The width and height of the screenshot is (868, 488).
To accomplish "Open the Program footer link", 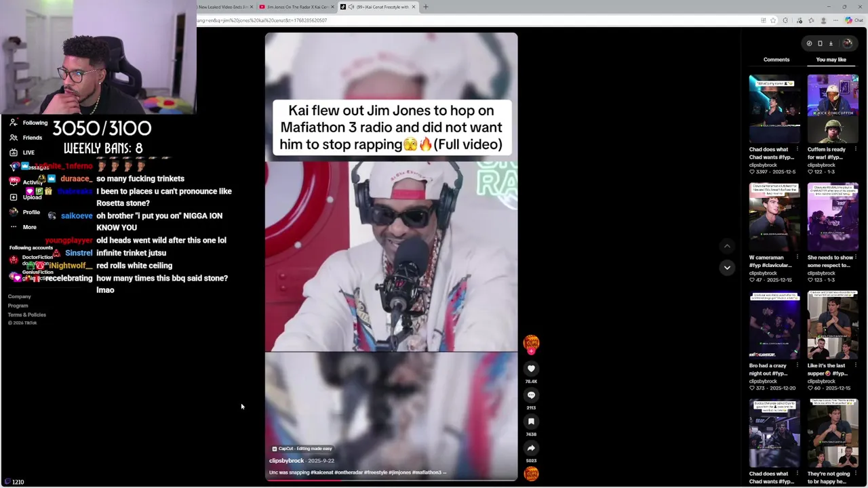I will 18,306.
